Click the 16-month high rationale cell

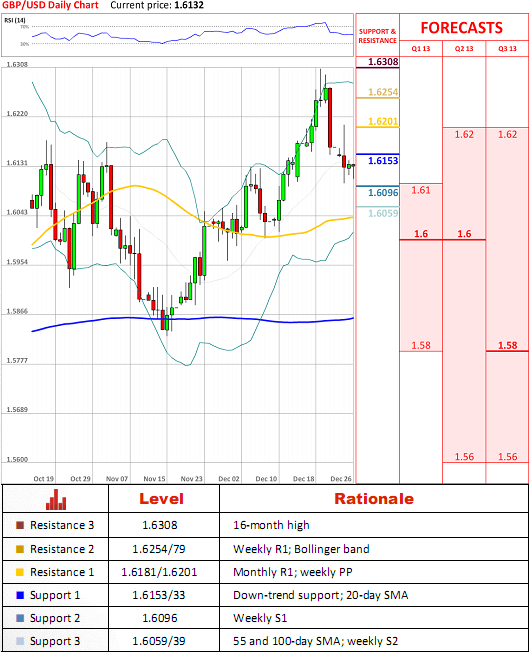(x=271, y=525)
